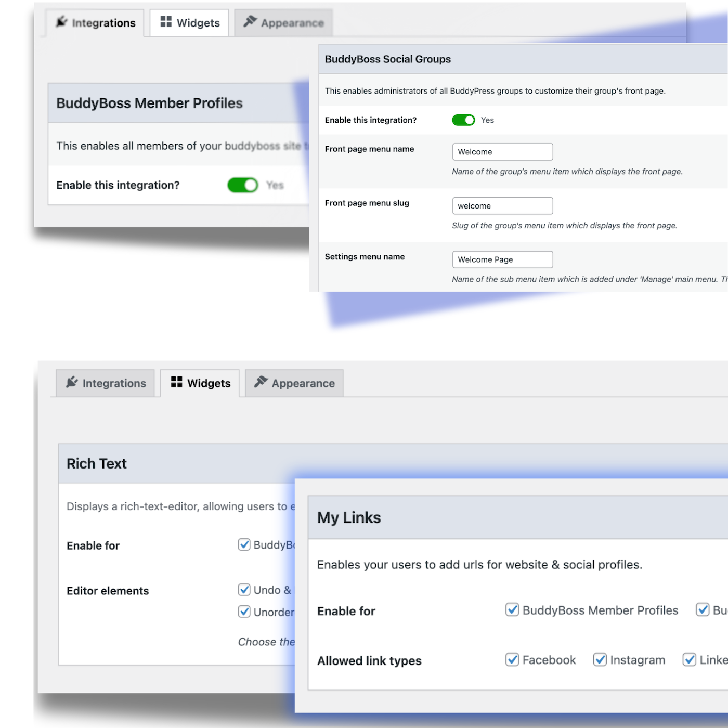Uncheck Rich Text Enable for BuddyB… checkbox
The height and width of the screenshot is (728, 728).
coord(244,544)
